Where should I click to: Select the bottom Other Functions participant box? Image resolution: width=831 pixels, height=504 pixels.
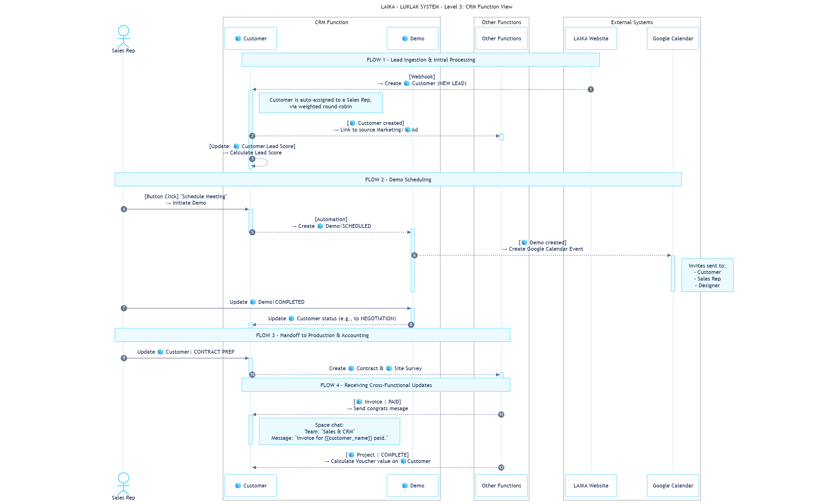tap(502, 486)
